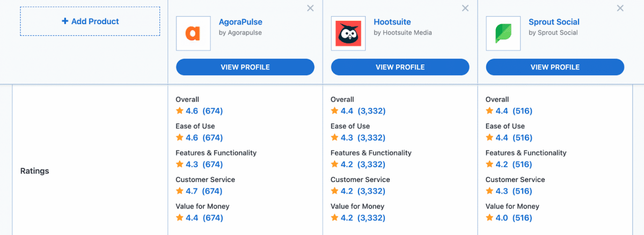Click the Add Product box
This screenshot has width=644, height=235.
click(90, 21)
